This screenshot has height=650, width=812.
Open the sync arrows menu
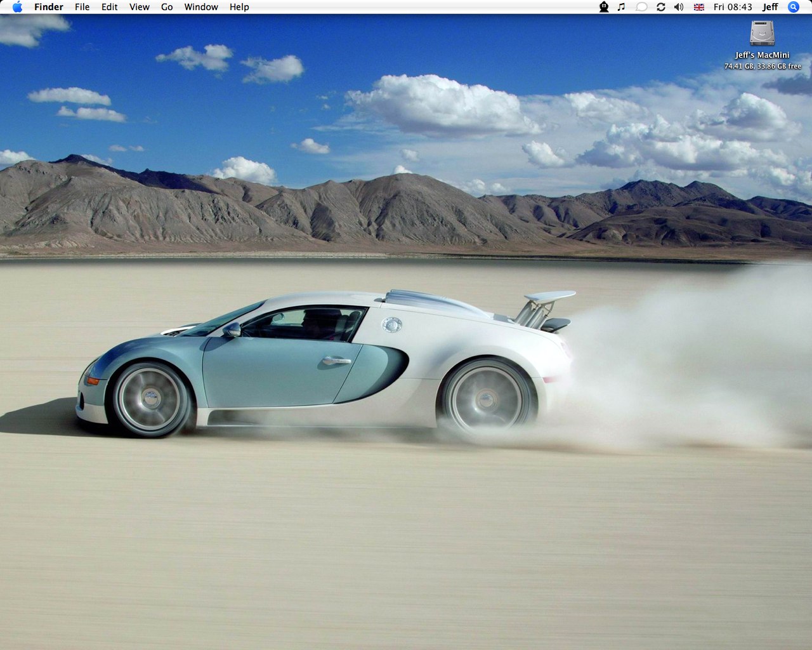pos(660,7)
